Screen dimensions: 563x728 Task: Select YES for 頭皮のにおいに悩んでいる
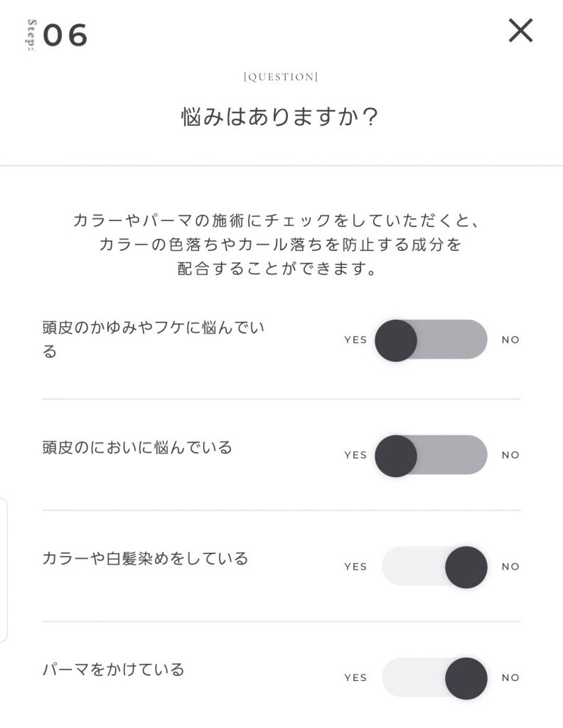point(355,455)
